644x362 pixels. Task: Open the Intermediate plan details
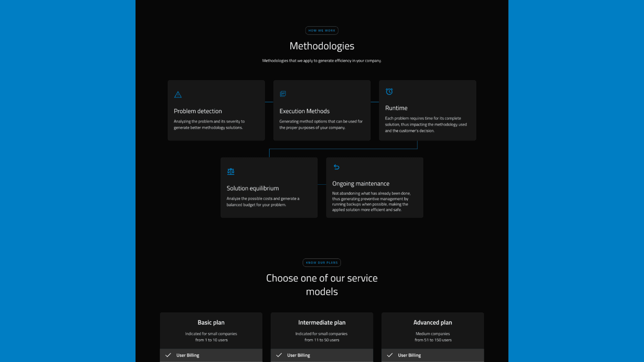(322, 322)
